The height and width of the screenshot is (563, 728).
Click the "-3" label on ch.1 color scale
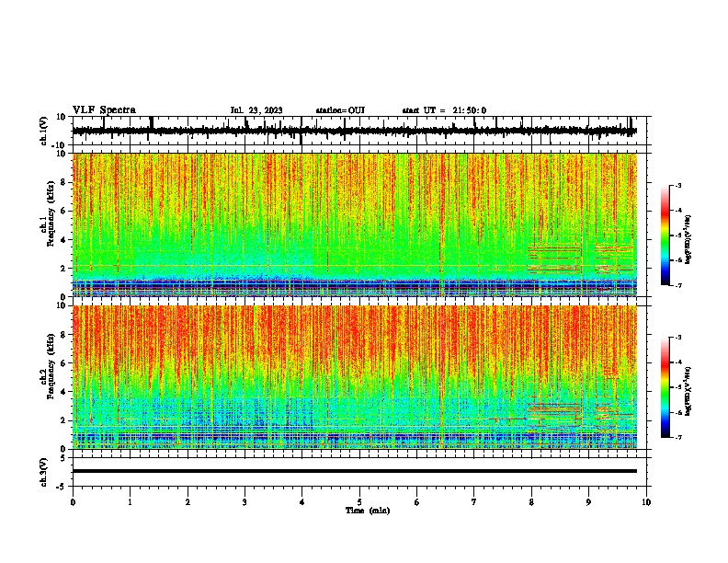[x=677, y=185]
